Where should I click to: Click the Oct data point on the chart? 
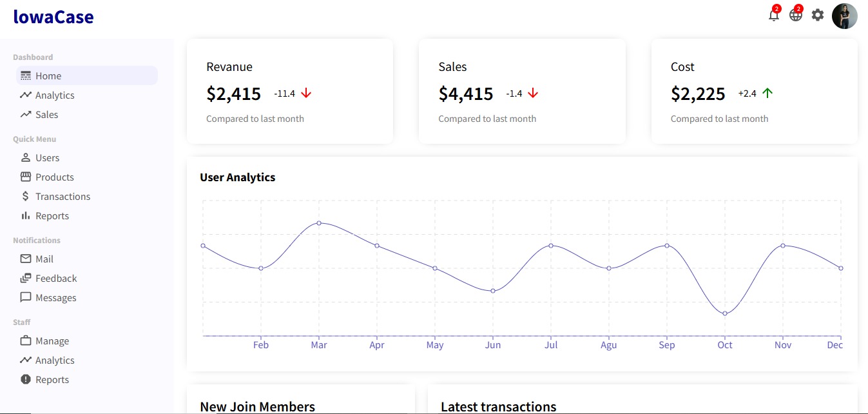click(725, 313)
